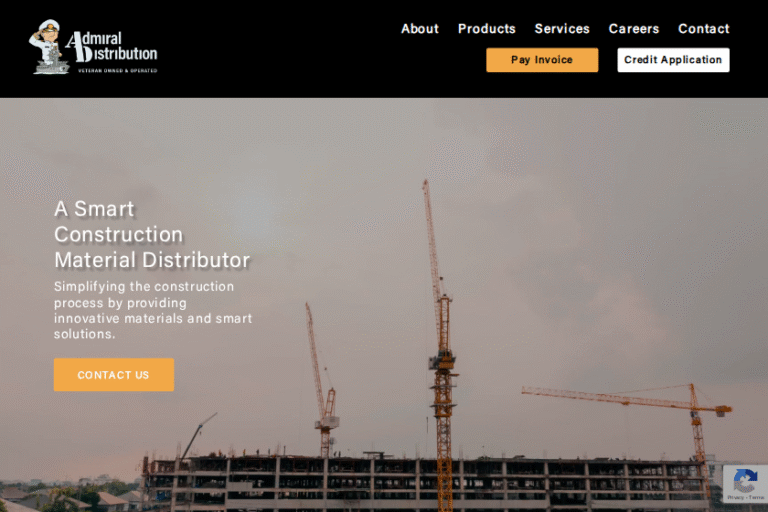Select Contact in the top navigation
Image resolution: width=768 pixels, height=512 pixels.
pos(703,29)
